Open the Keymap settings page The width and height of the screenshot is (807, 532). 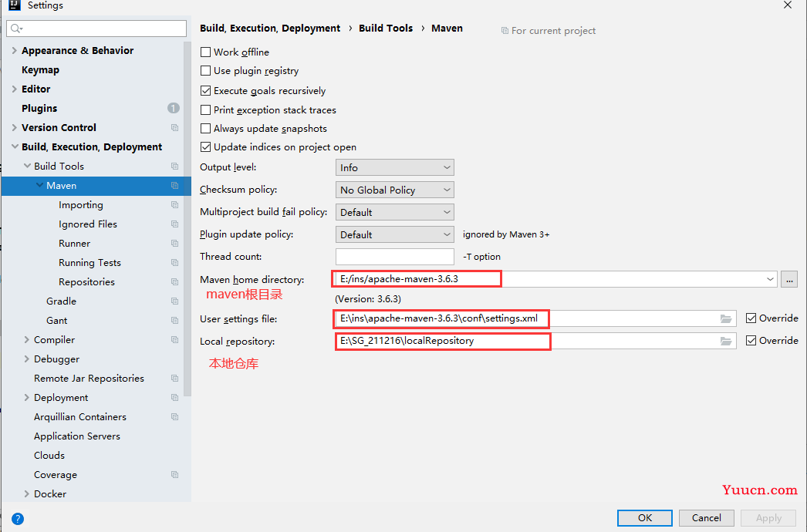point(40,70)
